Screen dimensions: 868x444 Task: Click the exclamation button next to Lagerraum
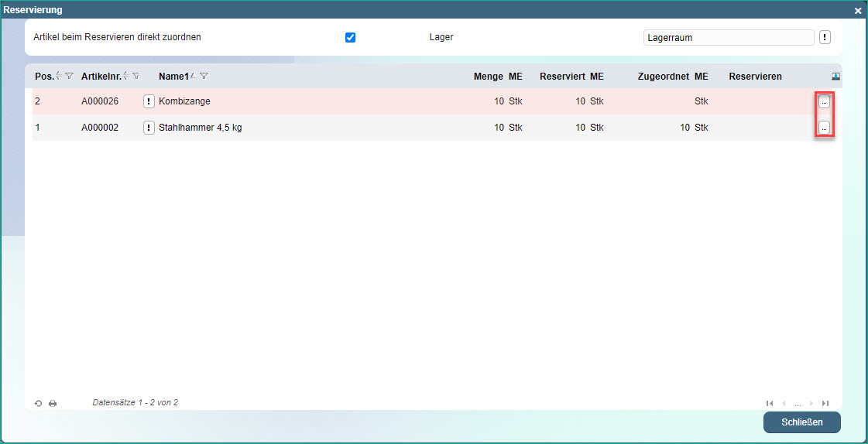tap(825, 38)
